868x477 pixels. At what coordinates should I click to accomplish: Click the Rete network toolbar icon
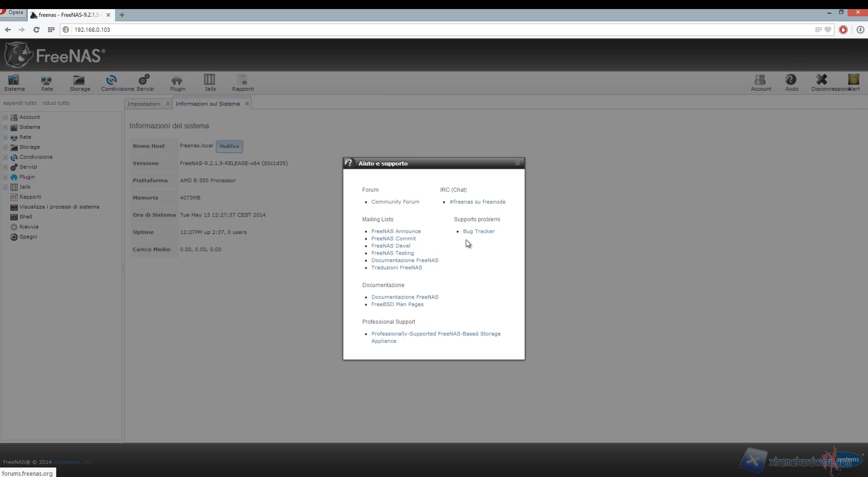click(47, 83)
